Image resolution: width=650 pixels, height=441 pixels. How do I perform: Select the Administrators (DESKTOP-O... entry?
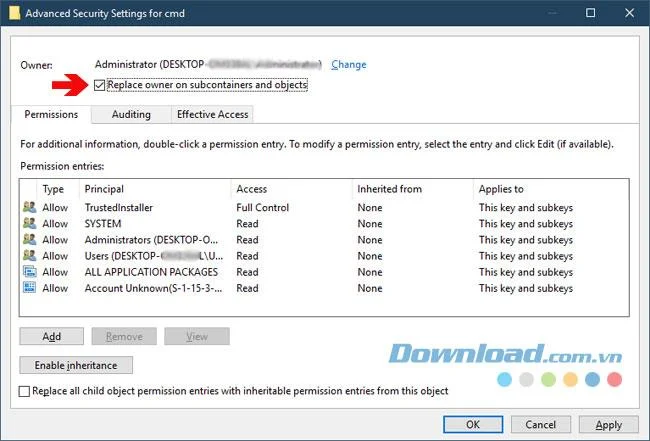pyautogui.click(x=324, y=240)
